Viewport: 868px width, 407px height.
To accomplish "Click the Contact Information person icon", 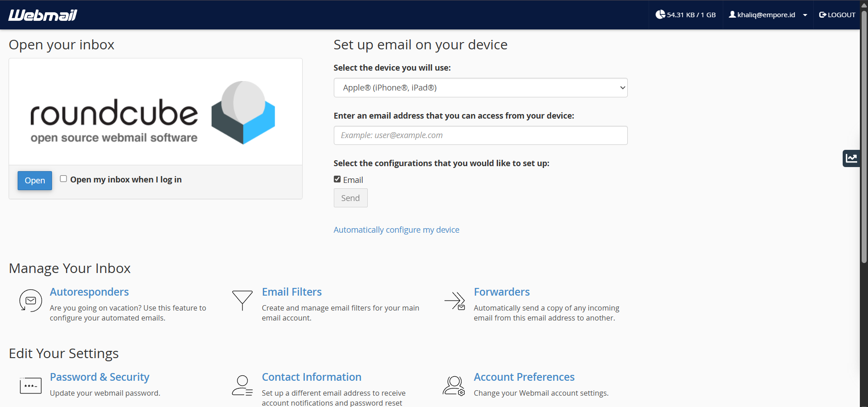I will click(x=242, y=386).
